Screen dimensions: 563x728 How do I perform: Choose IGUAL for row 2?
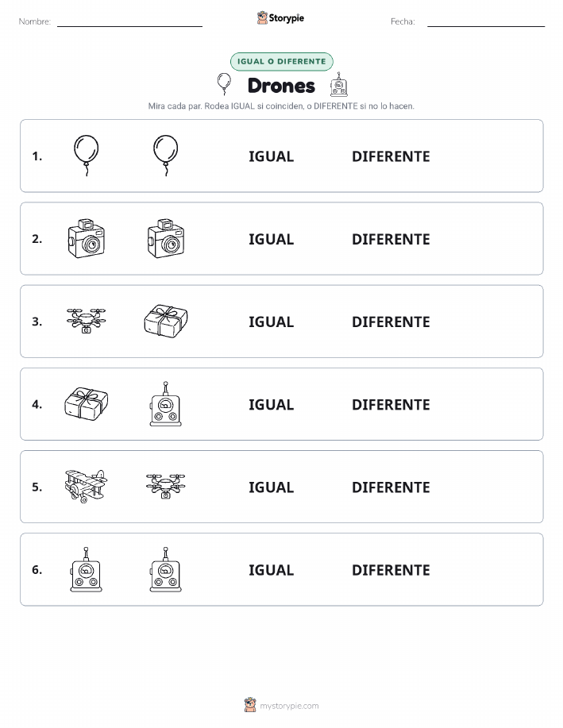pyautogui.click(x=272, y=239)
